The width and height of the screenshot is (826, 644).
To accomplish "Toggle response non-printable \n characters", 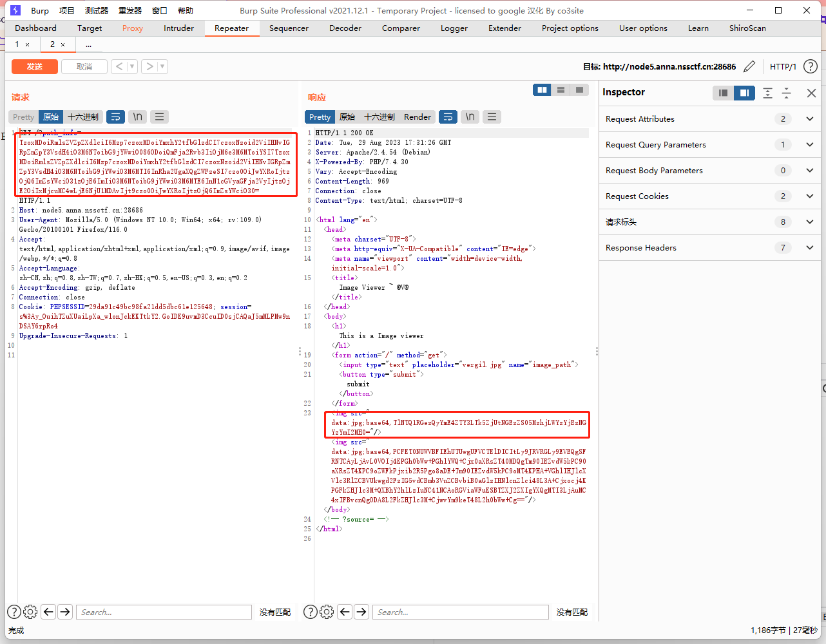I will (470, 117).
